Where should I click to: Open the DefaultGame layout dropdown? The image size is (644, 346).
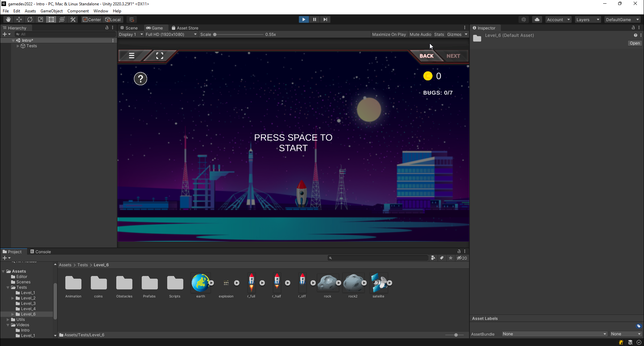pos(623,19)
